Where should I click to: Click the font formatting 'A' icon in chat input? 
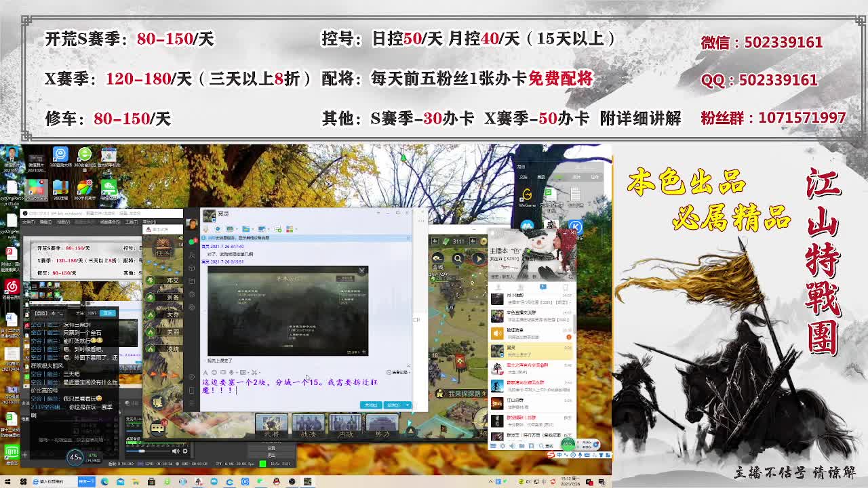[205, 371]
